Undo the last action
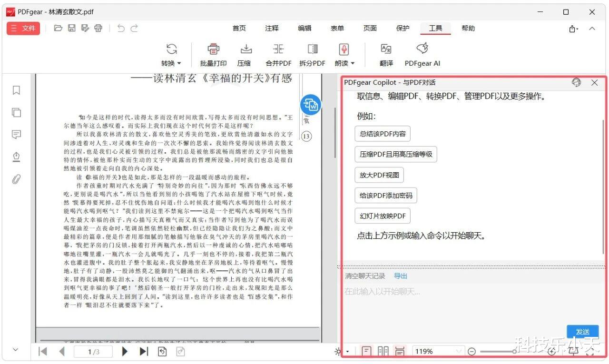609x364 pixels. coord(121,28)
